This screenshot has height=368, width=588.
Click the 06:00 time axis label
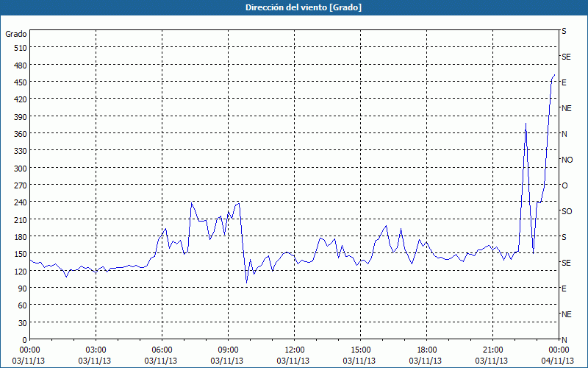click(162, 350)
